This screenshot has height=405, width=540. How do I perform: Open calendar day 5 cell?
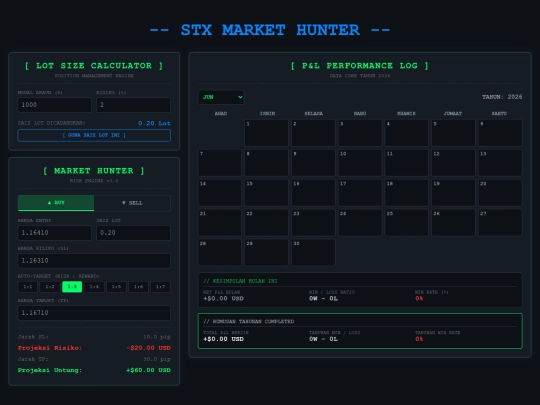[x=454, y=133]
